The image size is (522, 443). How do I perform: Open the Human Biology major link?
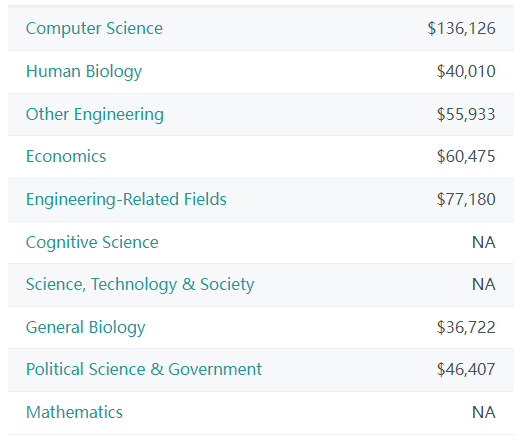click(x=84, y=72)
